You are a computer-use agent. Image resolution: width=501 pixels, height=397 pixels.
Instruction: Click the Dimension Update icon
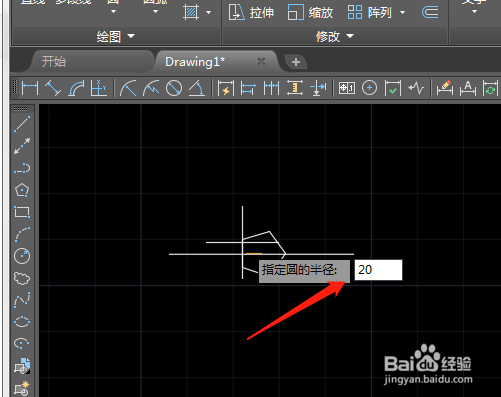tap(490, 89)
